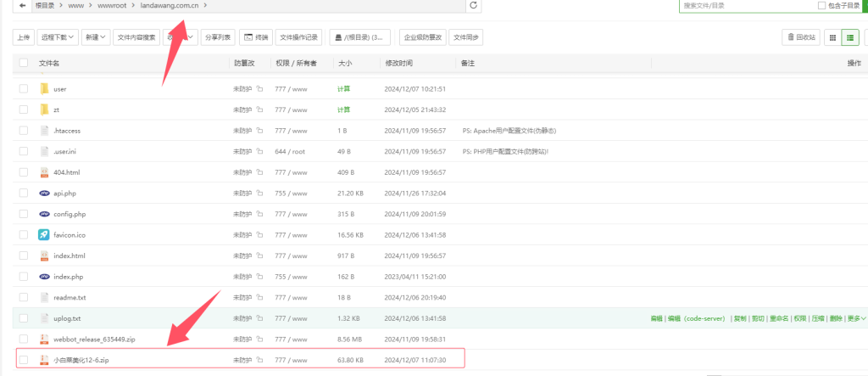Check the zt folder checkbox

(x=23, y=109)
